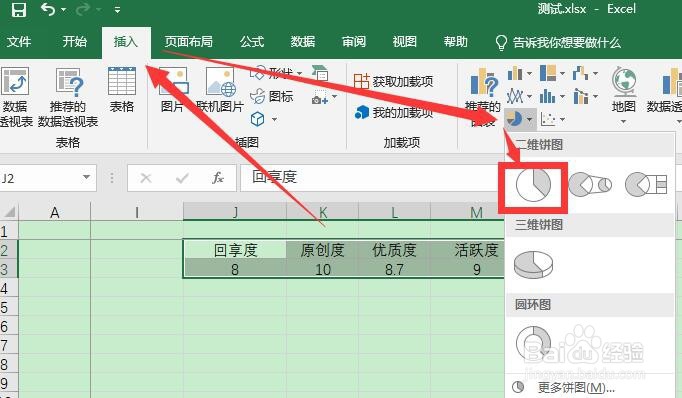Open the 形状 shapes gallery
Image resolution: width=682 pixels, height=398 pixels.
pyautogui.click(x=276, y=73)
